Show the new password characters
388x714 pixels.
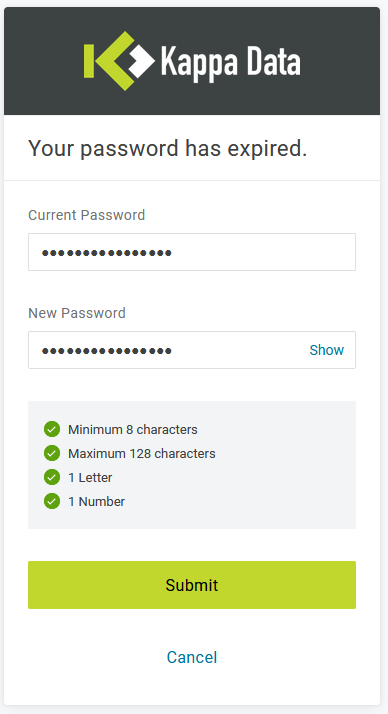point(327,350)
